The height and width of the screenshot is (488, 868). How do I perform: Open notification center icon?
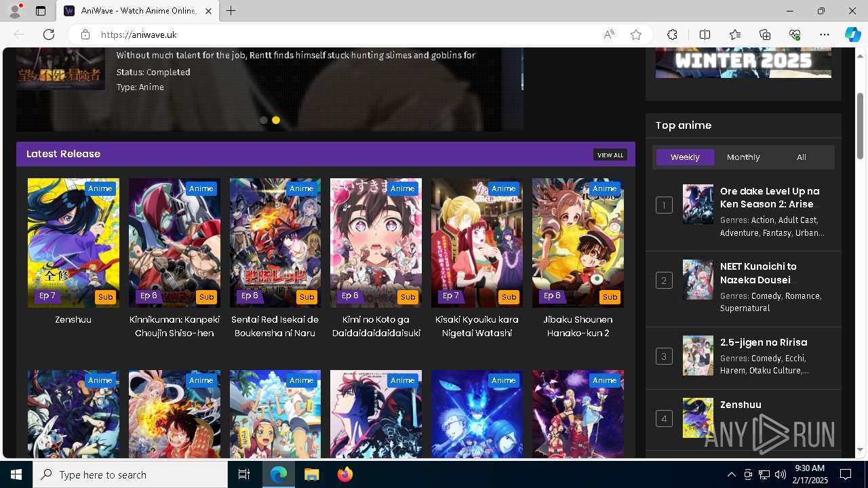846,474
